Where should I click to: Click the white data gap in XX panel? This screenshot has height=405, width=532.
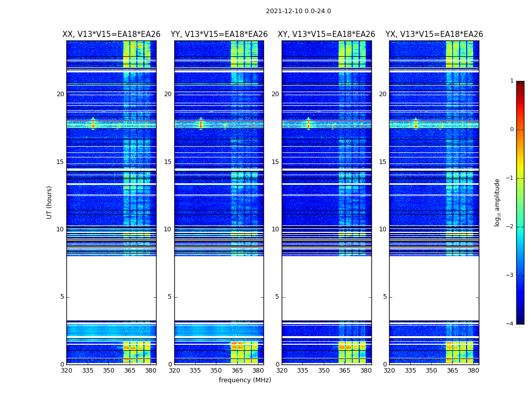pyautogui.click(x=111, y=289)
